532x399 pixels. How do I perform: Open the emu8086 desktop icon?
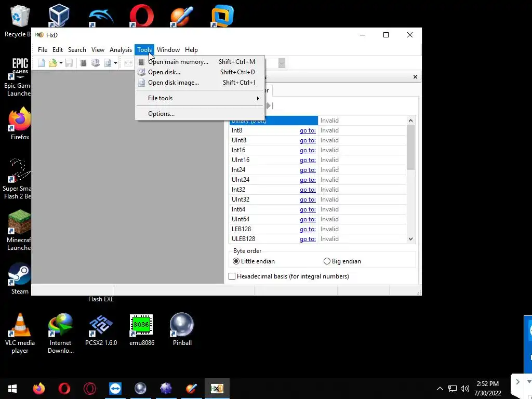pyautogui.click(x=141, y=329)
